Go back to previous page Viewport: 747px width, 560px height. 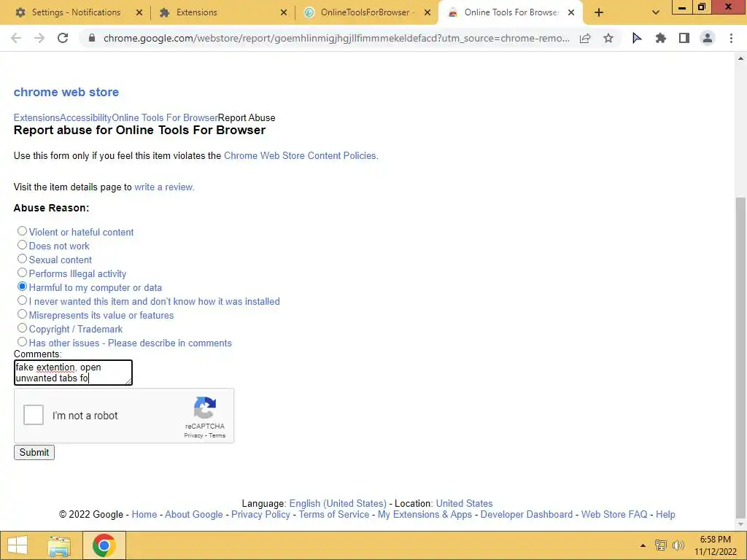(x=16, y=38)
